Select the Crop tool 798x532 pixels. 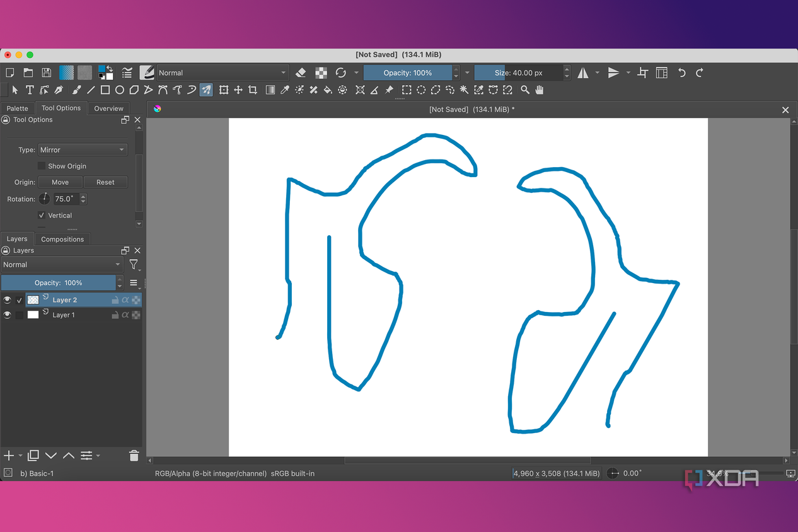(253, 90)
